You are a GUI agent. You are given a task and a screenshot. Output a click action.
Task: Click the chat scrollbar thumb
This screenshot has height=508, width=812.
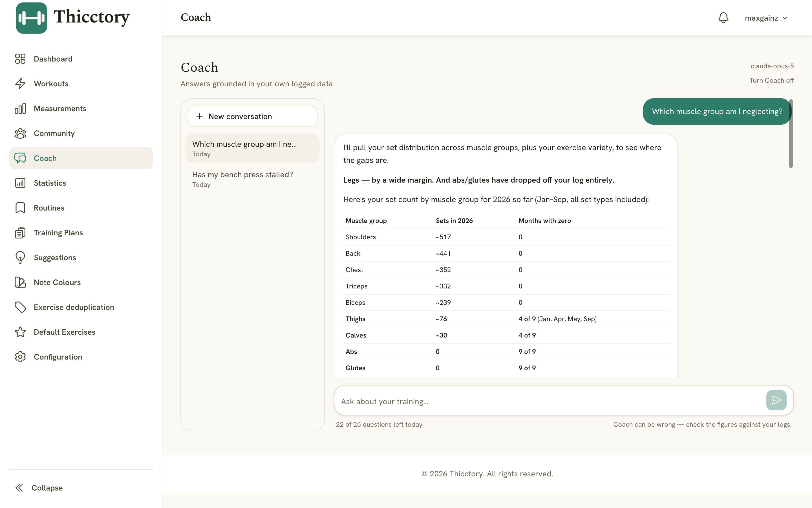791,134
